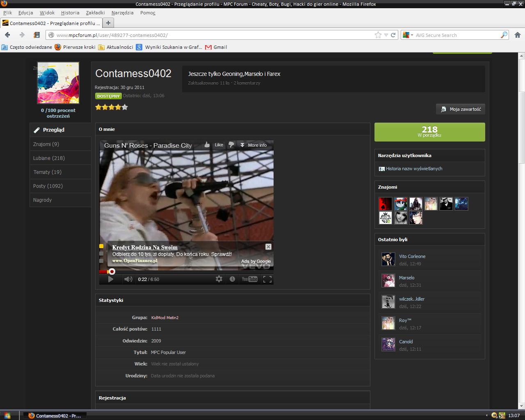Click the green 218 W porządku reputation box
Image resolution: width=525 pixels, height=420 pixels.
[429, 132]
